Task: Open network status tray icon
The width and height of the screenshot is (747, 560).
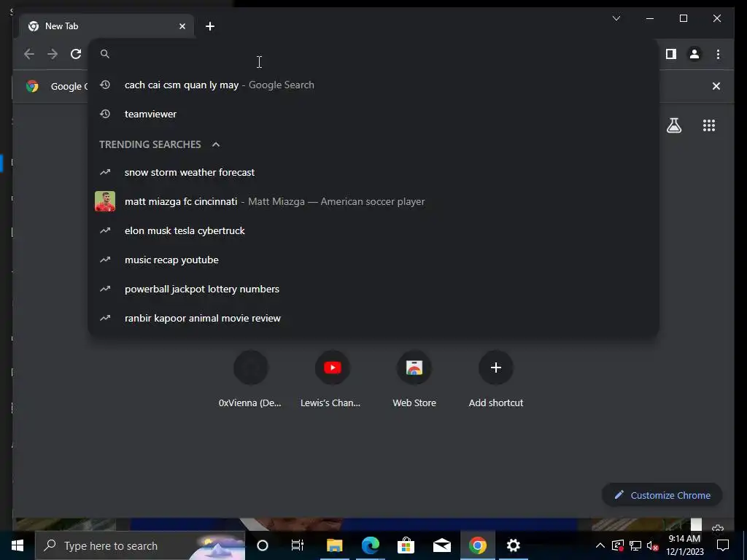Action: coord(635,545)
